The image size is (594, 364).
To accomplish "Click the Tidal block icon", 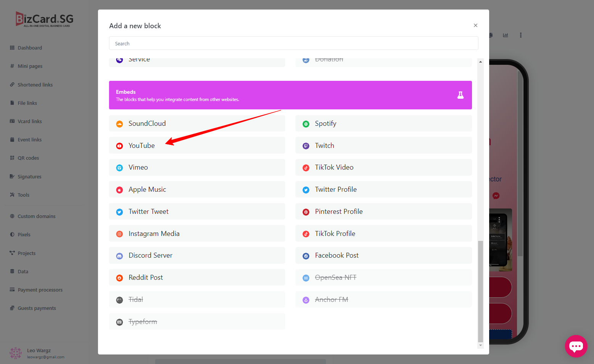I will [119, 300].
